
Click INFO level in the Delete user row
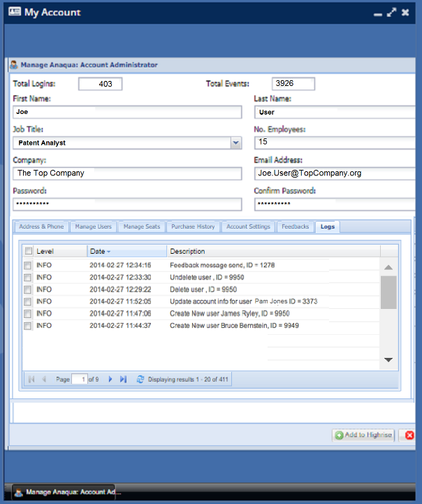coord(44,289)
